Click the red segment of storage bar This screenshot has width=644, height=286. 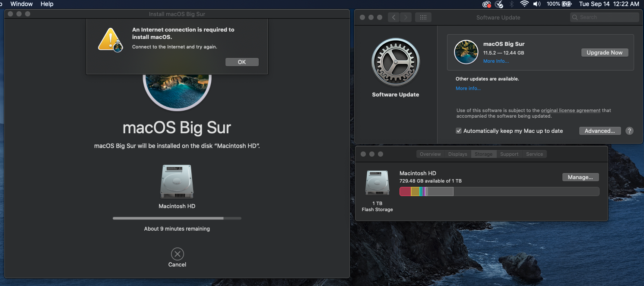pyautogui.click(x=405, y=192)
